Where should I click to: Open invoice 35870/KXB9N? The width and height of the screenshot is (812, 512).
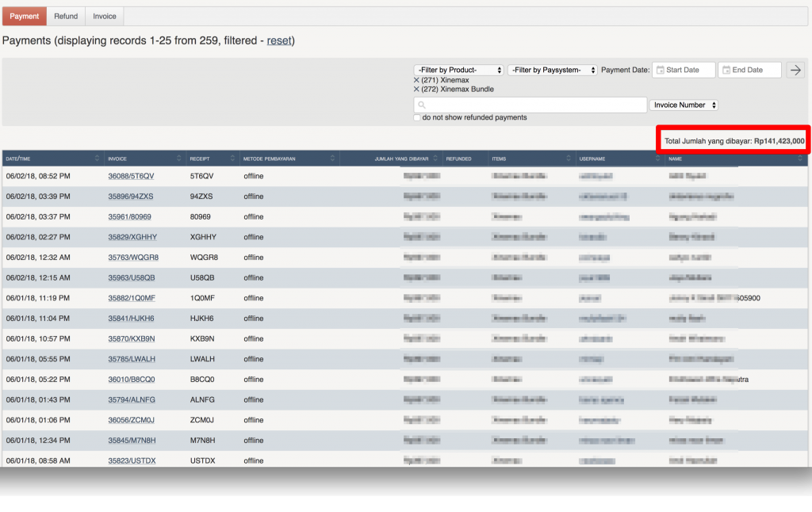(132, 338)
